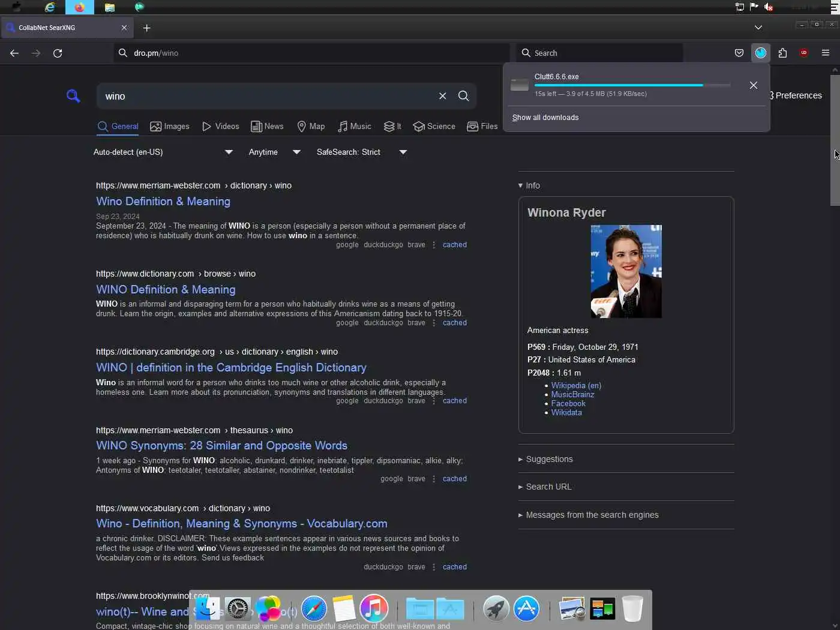The width and height of the screenshot is (840, 630).
Task: Submit search with the magnifier button
Action: 464,96
